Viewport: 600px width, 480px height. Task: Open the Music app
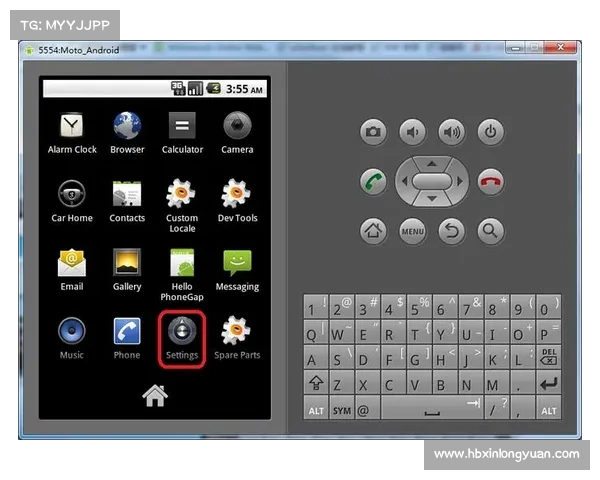click(x=72, y=339)
